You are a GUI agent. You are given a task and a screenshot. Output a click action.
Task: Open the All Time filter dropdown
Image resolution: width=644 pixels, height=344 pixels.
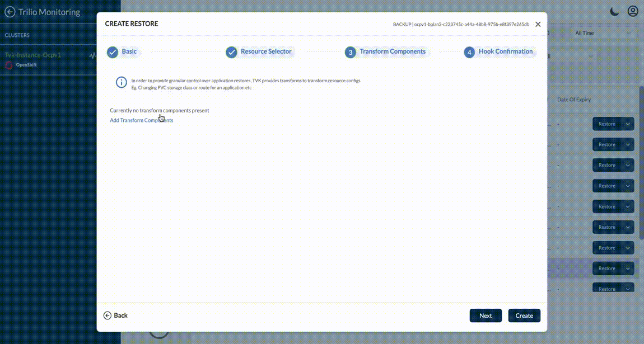point(604,33)
